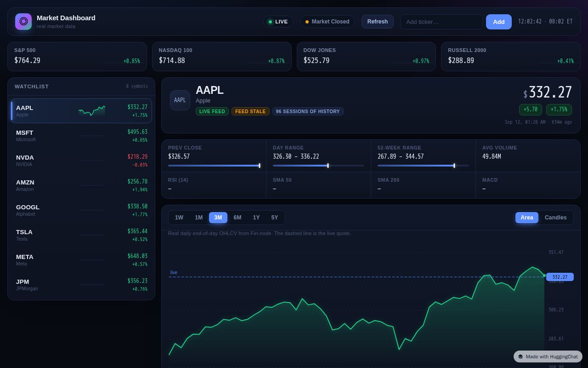Click the MACD stat cell
Image resolution: width=588 pixels, height=368 pixels.
(528, 185)
